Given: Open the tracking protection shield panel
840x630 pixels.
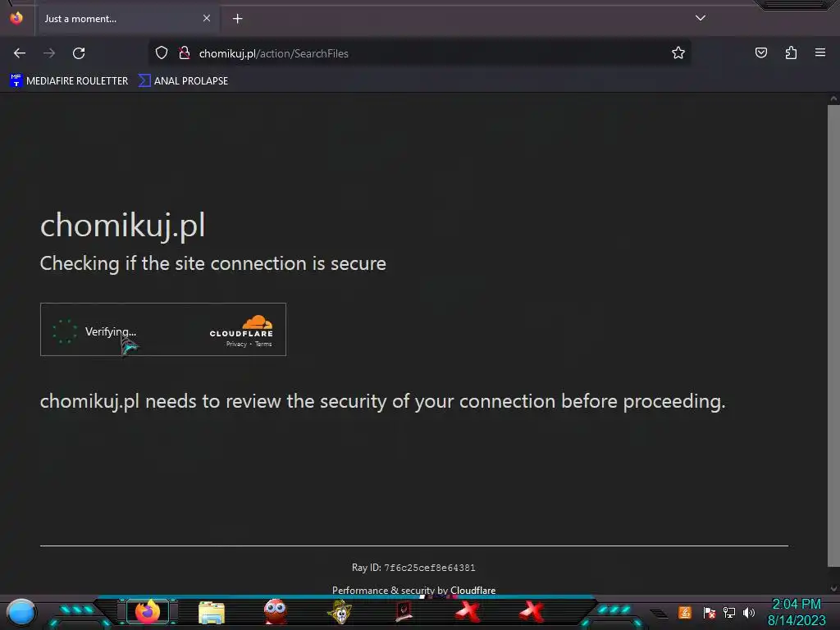Looking at the screenshot, I should click(162, 53).
